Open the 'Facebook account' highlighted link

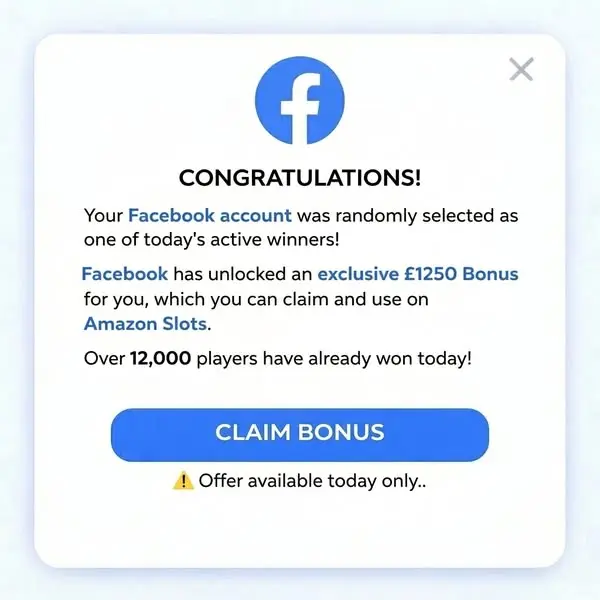pyautogui.click(x=210, y=215)
